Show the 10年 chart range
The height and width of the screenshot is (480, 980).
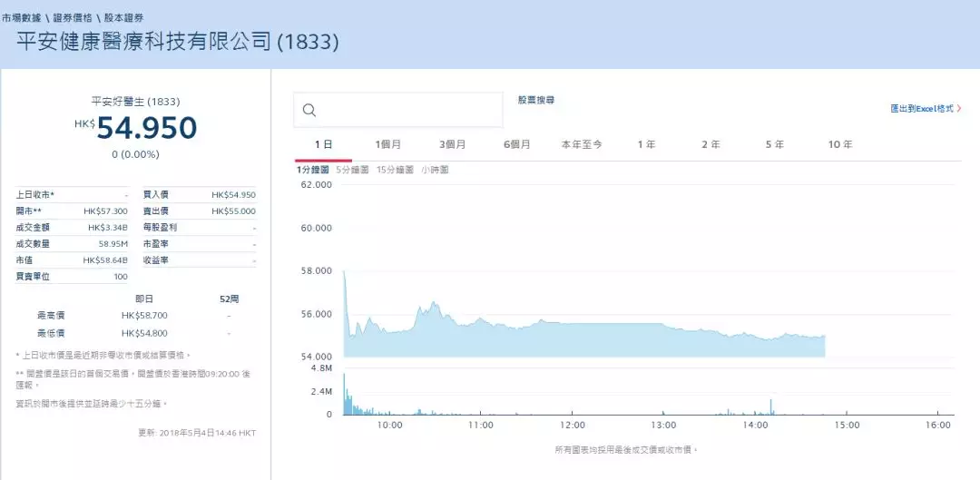coord(840,145)
